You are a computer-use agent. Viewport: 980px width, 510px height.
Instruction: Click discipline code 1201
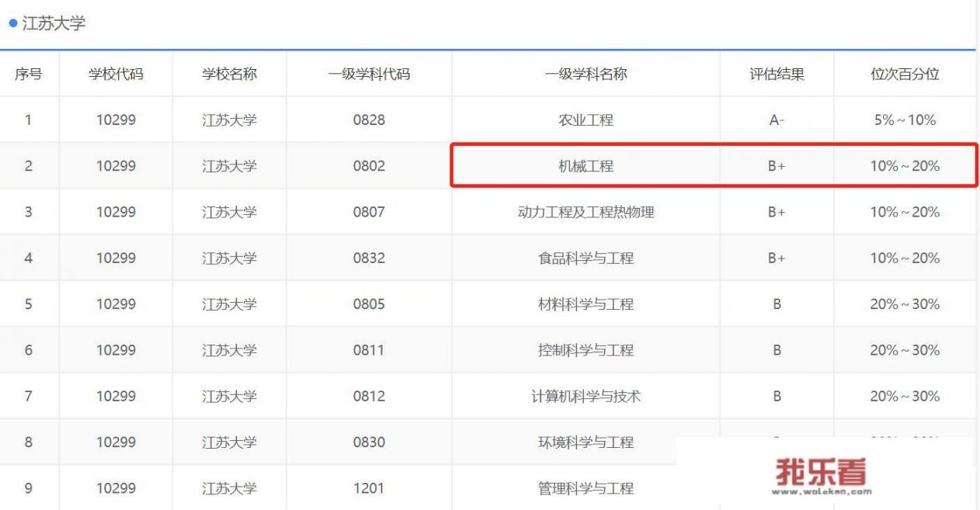pyautogui.click(x=369, y=488)
